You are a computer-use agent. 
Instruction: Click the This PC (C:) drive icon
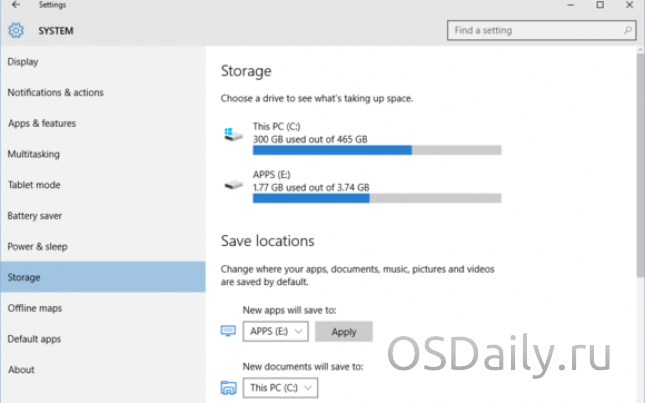click(233, 134)
